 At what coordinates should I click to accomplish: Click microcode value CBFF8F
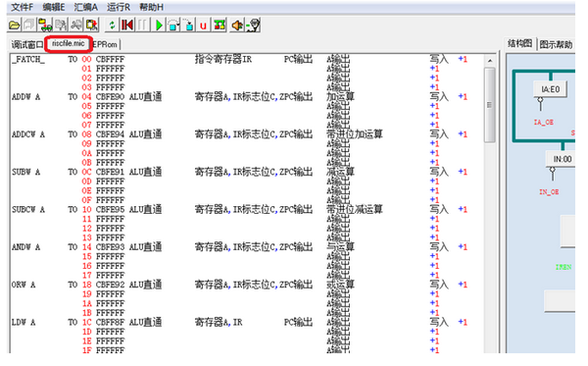[110, 322]
